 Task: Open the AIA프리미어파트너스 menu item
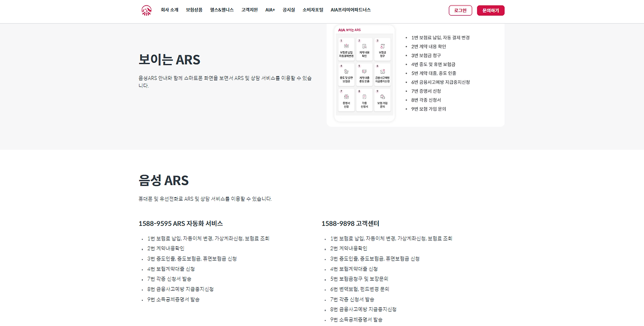click(351, 10)
